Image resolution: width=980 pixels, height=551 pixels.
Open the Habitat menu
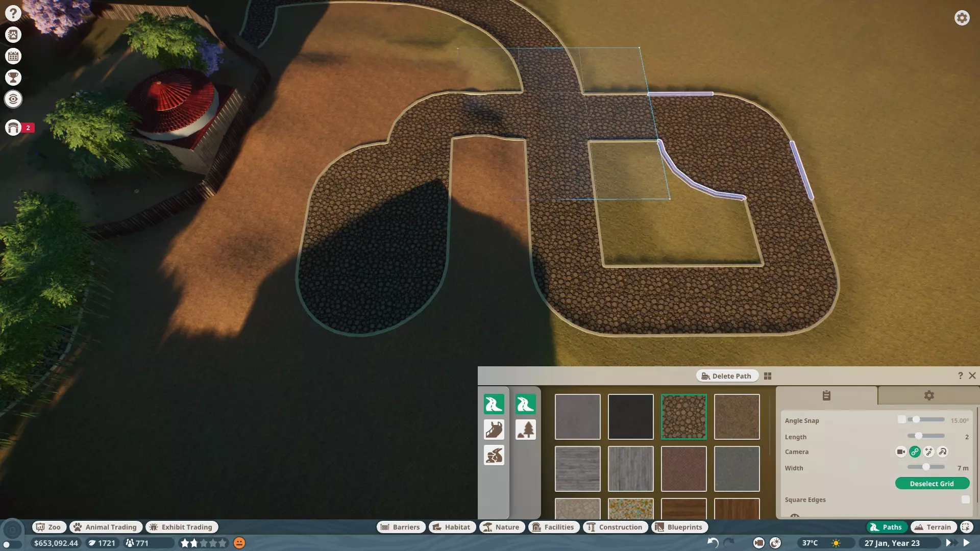click(x=452, y=527)
